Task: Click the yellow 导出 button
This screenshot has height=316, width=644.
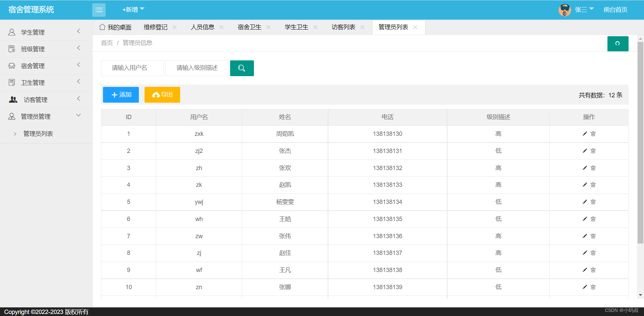Action: click(162, 95)
